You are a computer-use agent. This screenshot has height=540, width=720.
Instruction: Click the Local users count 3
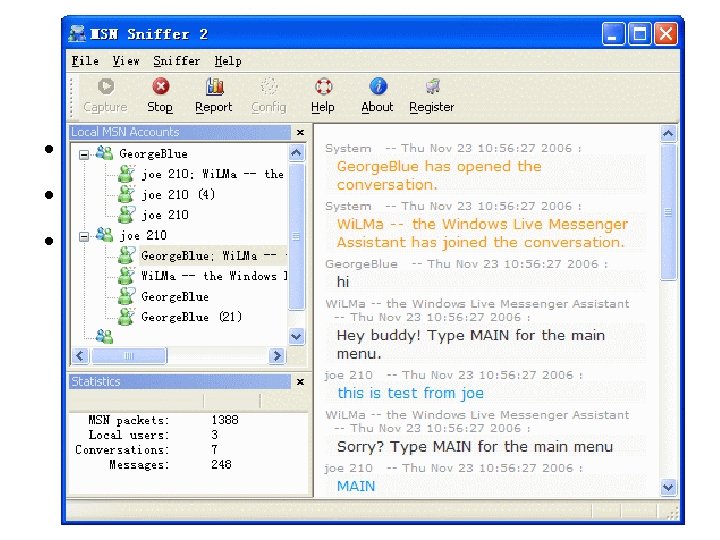214,434
